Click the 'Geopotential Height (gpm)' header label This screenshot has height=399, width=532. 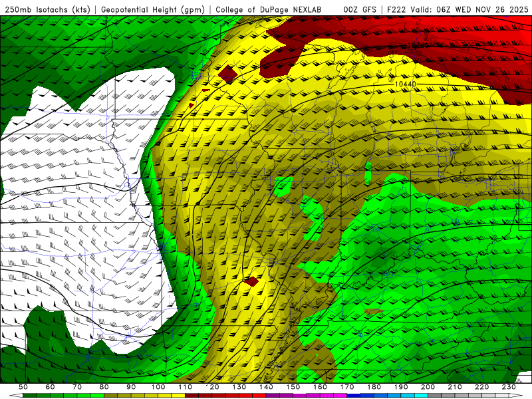(153, 9)
